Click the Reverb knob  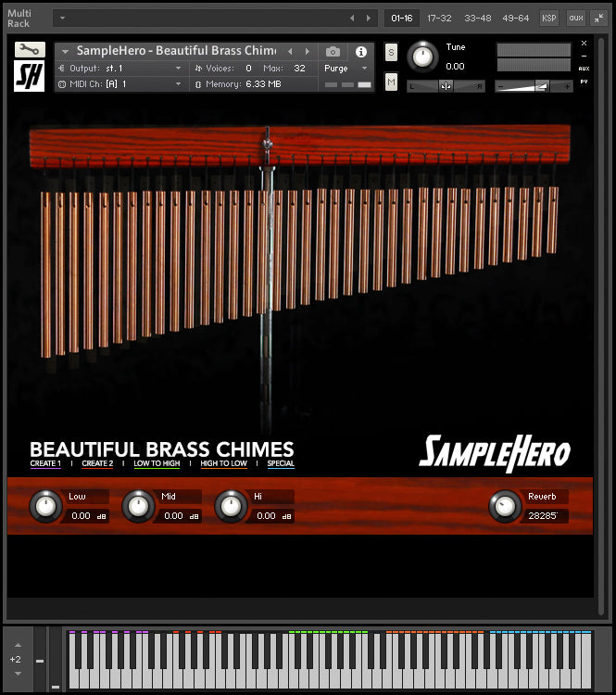tap(505, 506)
